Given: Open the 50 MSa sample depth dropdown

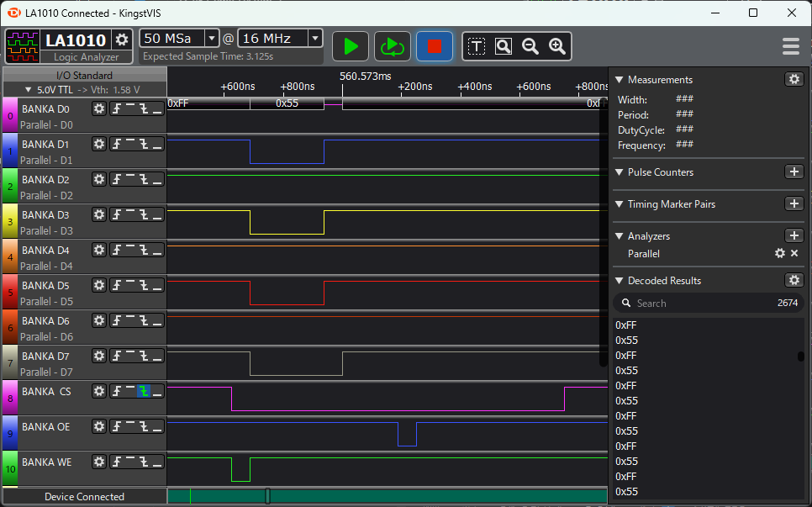Looking at the screenshot, I should [x=211, y=38].
